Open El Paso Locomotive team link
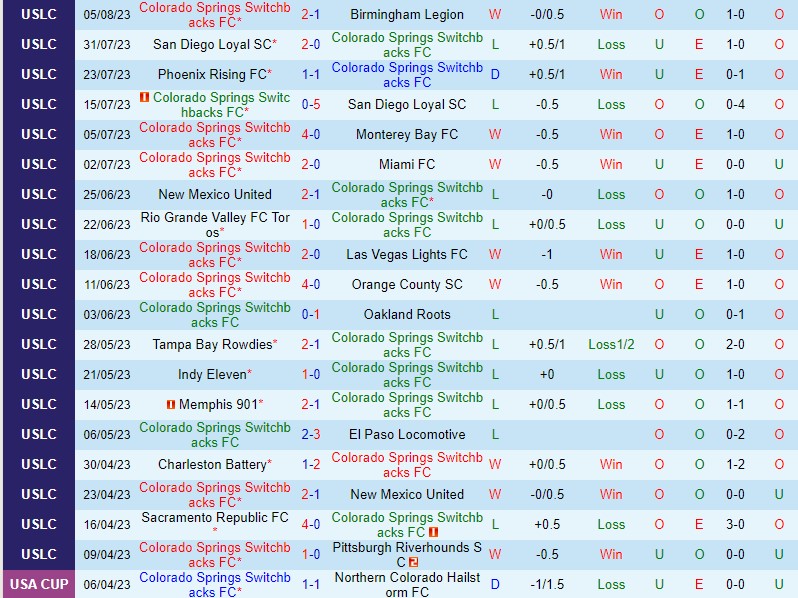798x598 pixels. click(x=407, y=435)
